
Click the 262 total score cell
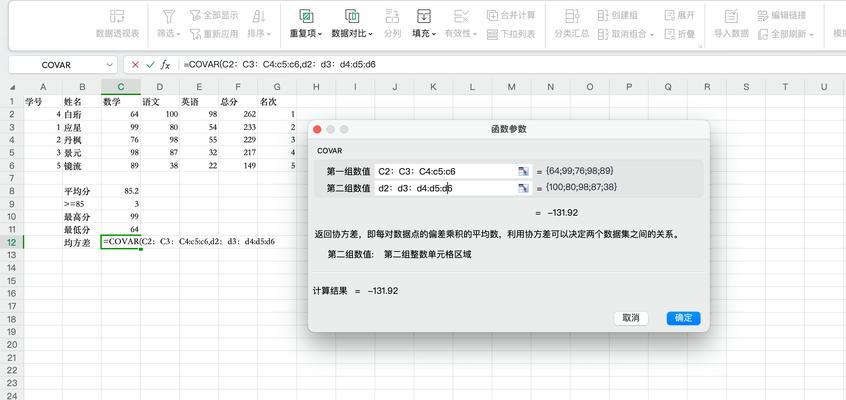238,114
